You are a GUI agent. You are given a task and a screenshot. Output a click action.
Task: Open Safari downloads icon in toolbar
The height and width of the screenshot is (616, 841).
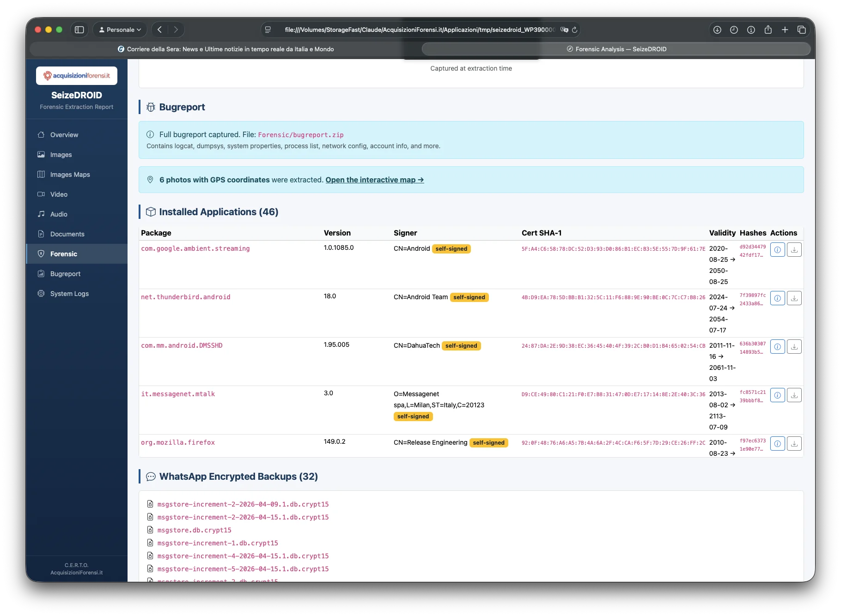(x=717, y=30)
